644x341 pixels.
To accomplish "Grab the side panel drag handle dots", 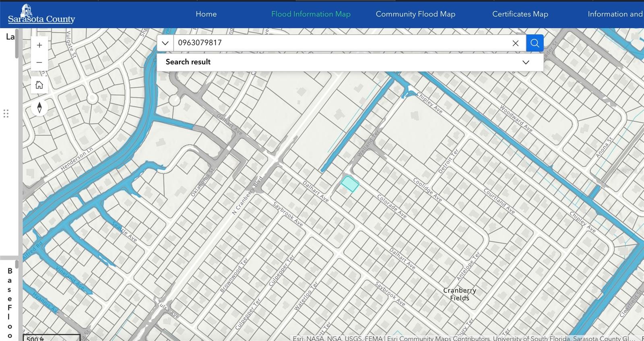I will pyautogui.click(x=6, y=114).
